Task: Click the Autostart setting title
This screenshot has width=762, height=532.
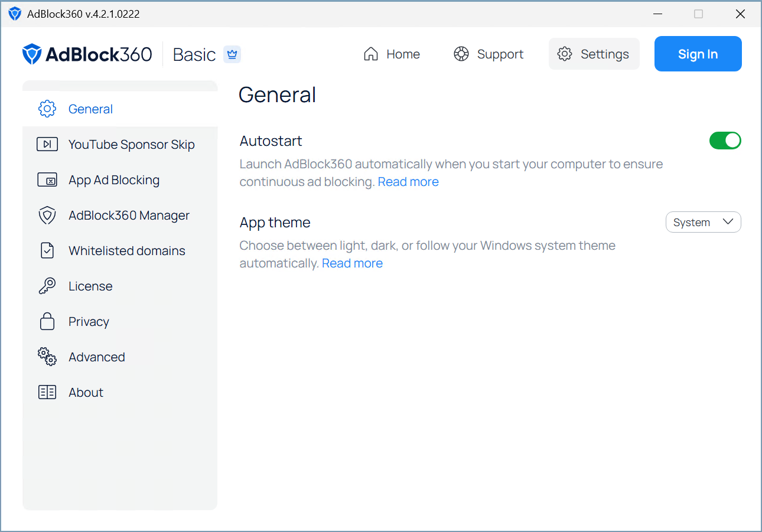Action: (x=271, y=141)
